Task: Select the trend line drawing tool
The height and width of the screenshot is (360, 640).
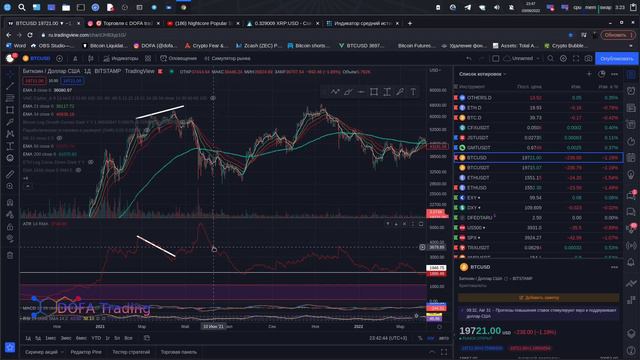Action: 10,86
